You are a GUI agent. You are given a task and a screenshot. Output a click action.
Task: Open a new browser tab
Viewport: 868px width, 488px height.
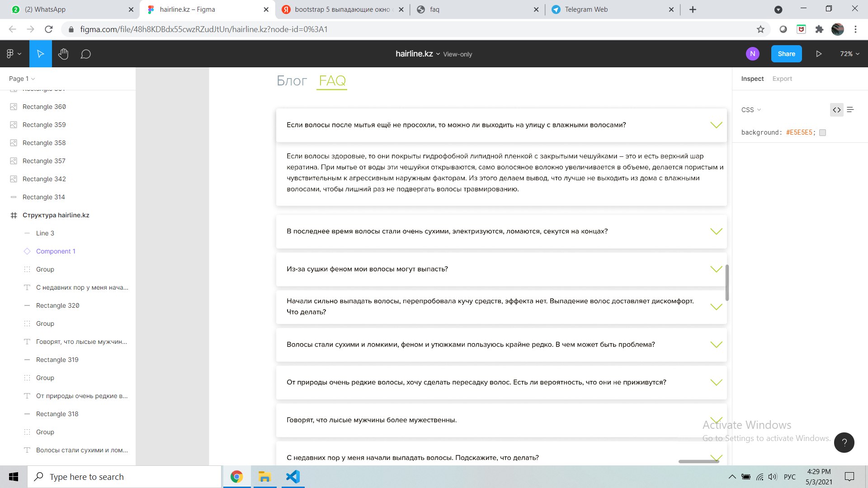point(693,9)
